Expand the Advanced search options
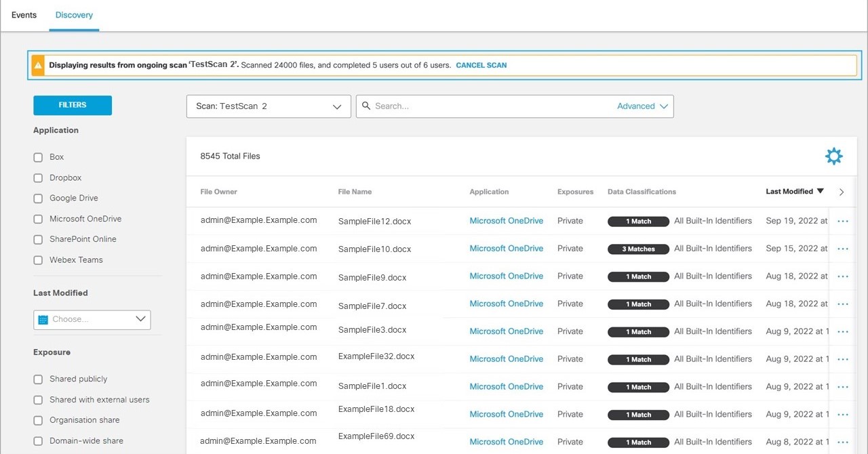The height and width of the screenshot is (454, 868). tap(643, 106)
